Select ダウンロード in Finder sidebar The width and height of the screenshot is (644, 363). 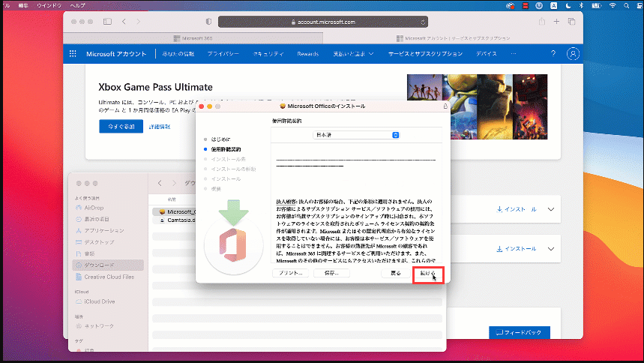point(100,265)
